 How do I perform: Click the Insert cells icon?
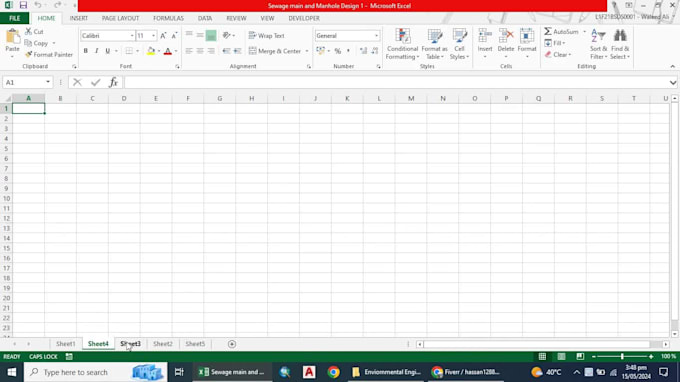pyautogui.click(x=485, y=36)
